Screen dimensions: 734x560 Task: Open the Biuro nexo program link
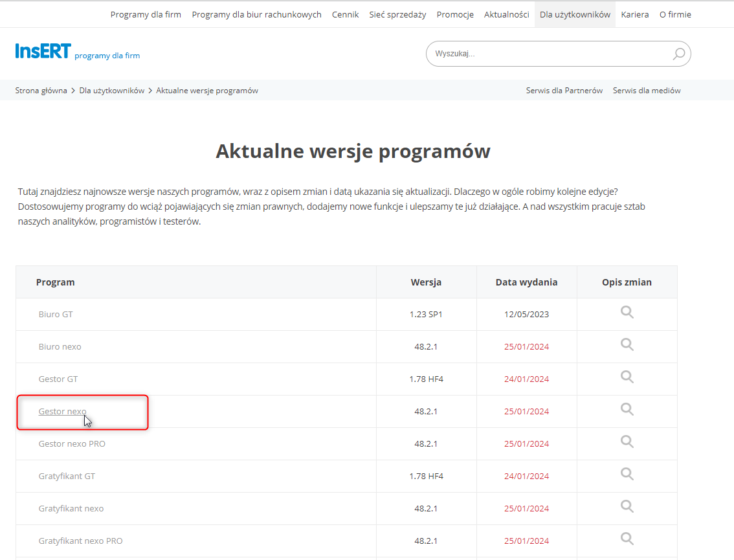tap(60, 346)
